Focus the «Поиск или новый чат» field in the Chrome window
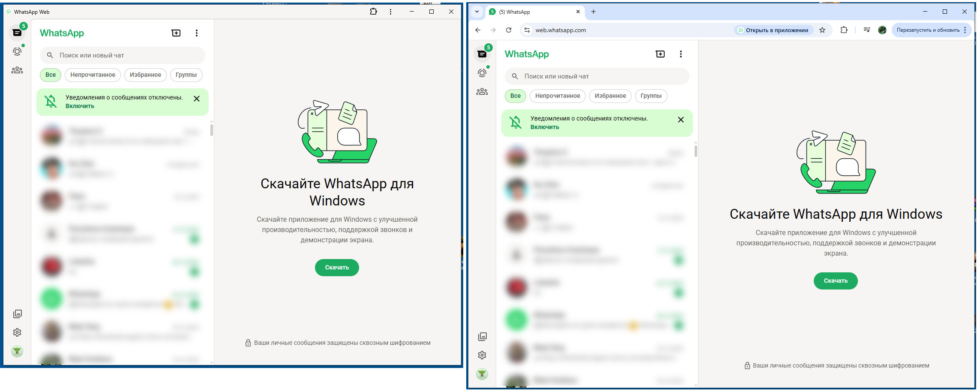Screen dimensions: 980x392 click(x=597, y=76)
